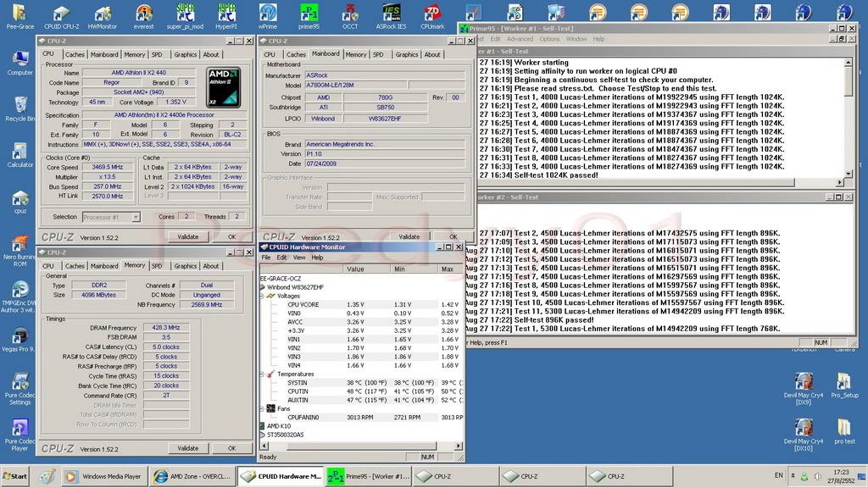This screenshot has height=488, width=868.
Task: Launch Devil May Cry4 [DX10] shortcut
Action: tap(804, 435)
